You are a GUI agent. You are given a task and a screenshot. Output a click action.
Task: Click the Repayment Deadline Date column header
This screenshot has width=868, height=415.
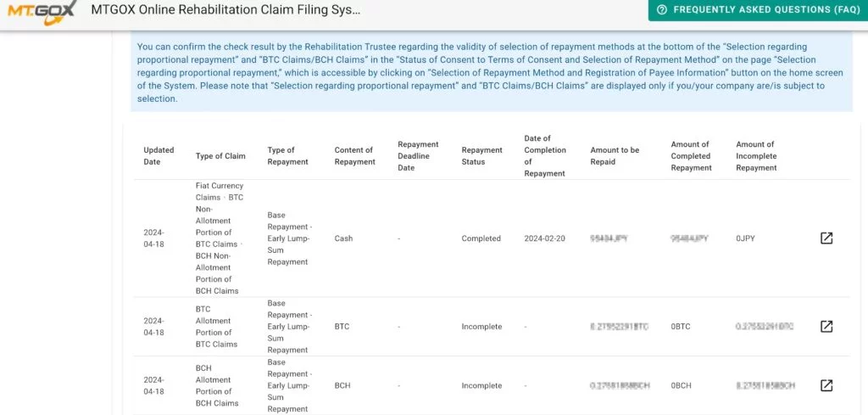click(x=418, y=156)
